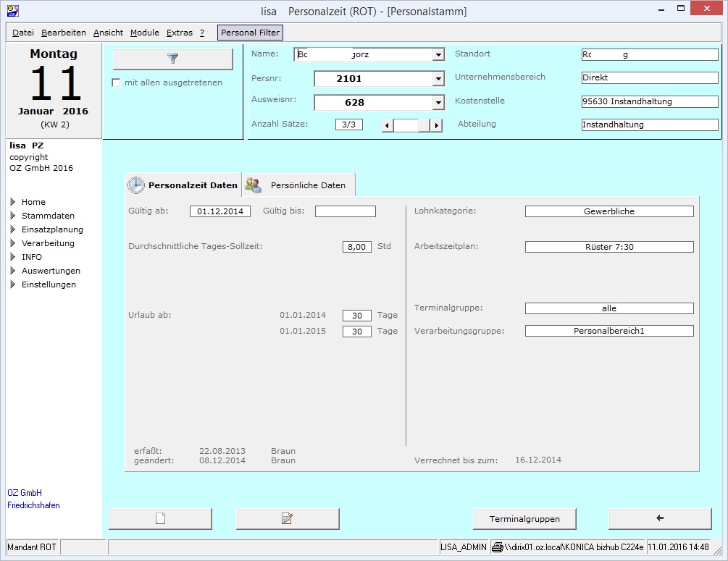Click the Urlaub 01.01.2014 days field
This screenshot has width=728, height=561.
click(x=357, y=316)
